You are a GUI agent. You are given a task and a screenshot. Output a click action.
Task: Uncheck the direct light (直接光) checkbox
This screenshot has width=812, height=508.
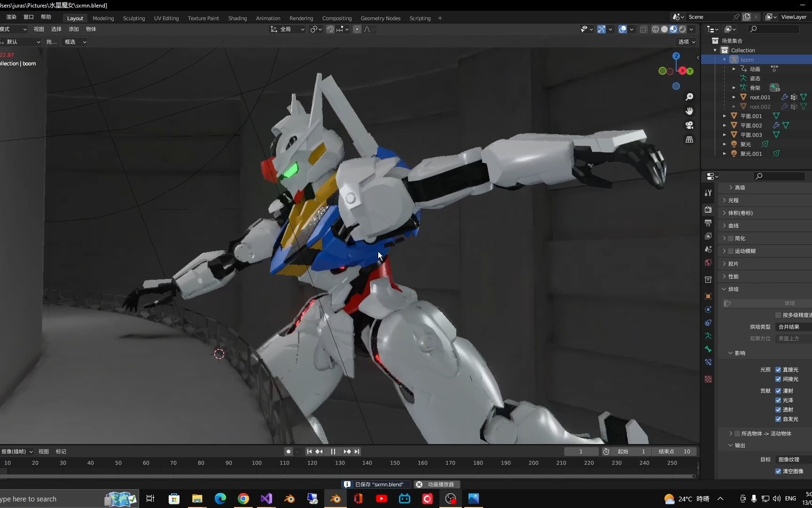pos(778,370)
